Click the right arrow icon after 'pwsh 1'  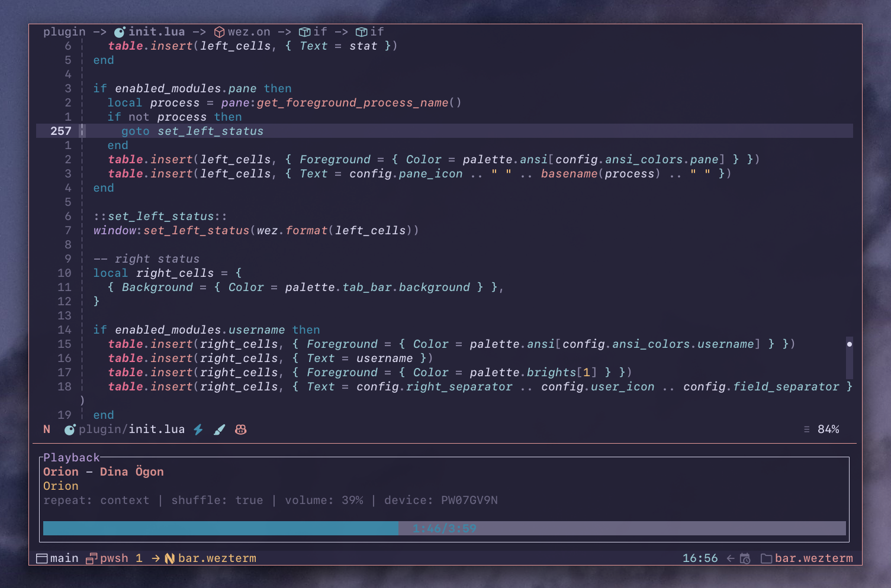click(x=156, y=558)
